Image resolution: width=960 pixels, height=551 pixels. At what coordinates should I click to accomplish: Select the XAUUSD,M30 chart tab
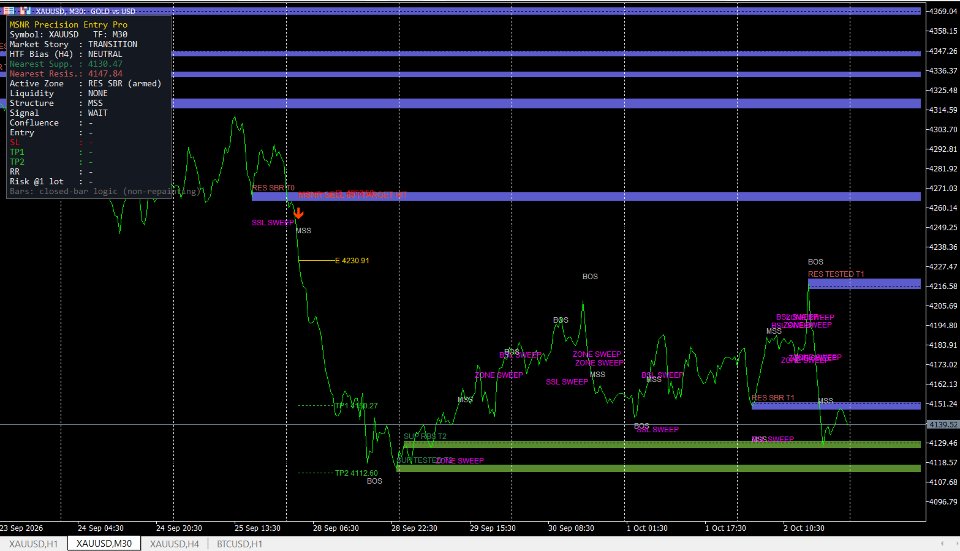[x=103, y=544]
